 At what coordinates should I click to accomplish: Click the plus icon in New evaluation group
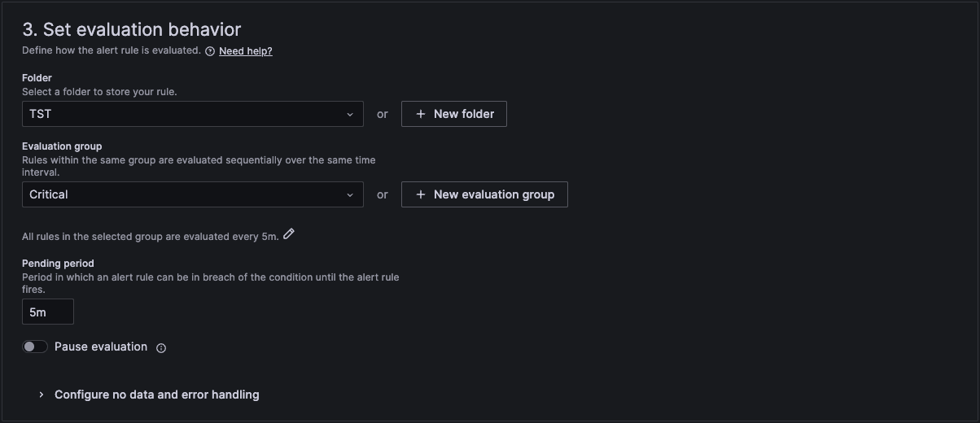pos(421,194)
